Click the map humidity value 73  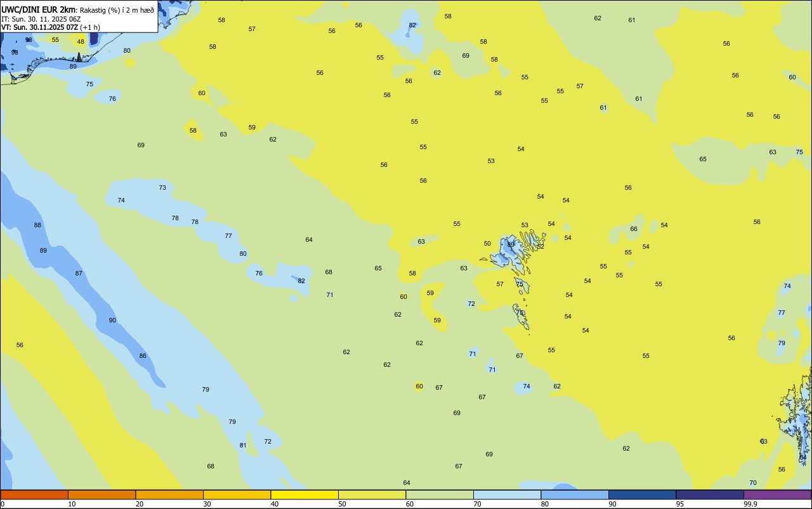point(162,188)
